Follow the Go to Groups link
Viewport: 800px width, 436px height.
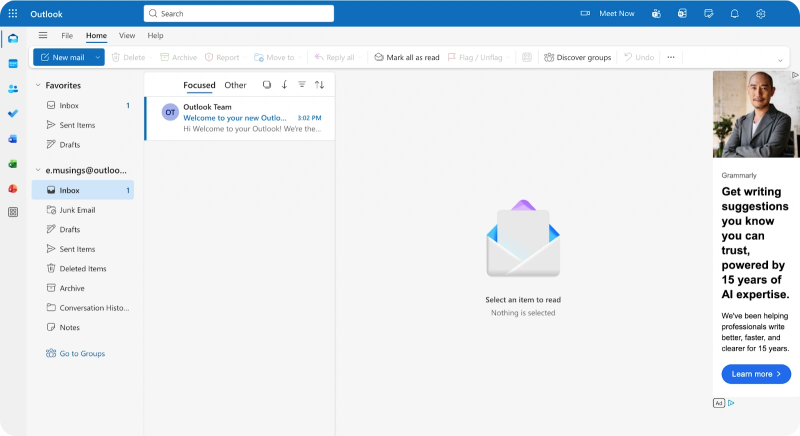pos(81,353)
